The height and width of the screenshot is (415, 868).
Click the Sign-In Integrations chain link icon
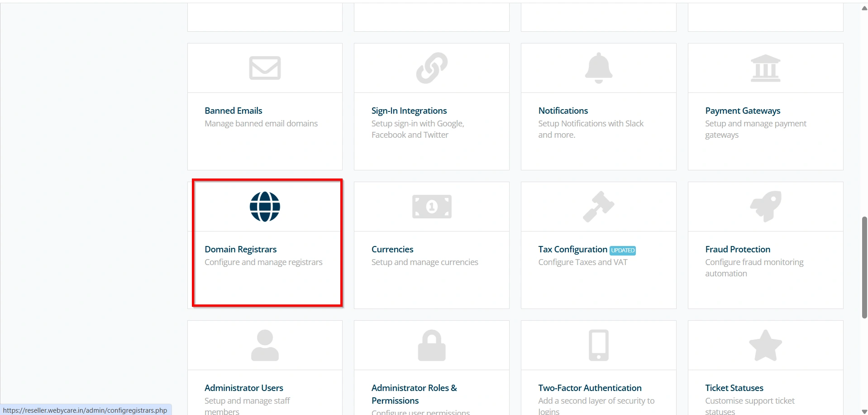click(x=432, y=68)
